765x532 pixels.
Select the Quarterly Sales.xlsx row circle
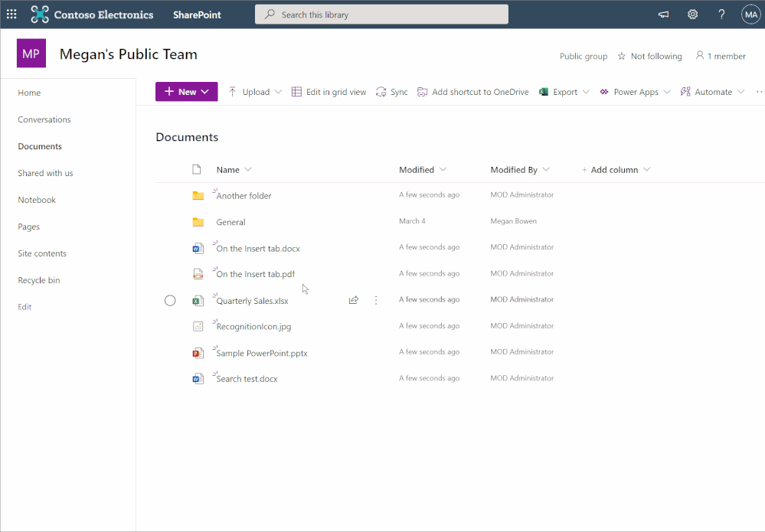[170, 300]
